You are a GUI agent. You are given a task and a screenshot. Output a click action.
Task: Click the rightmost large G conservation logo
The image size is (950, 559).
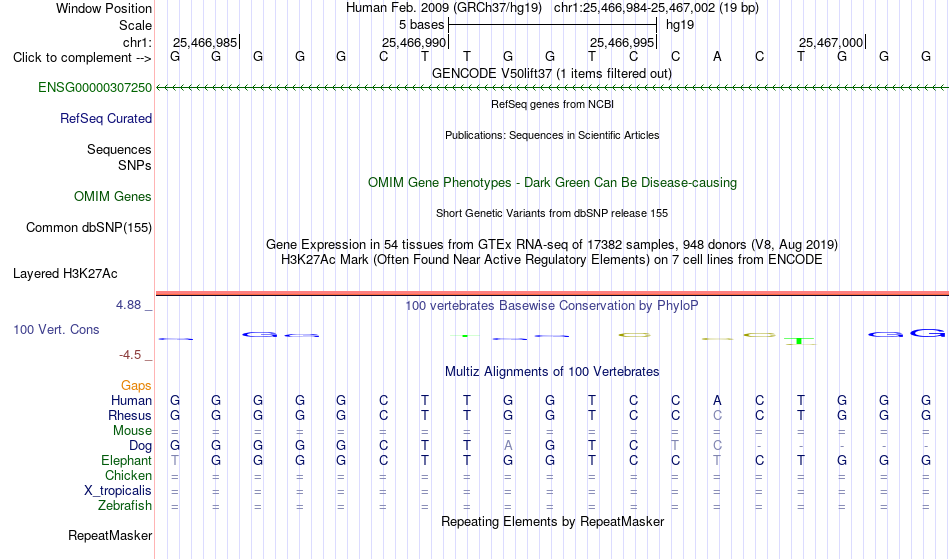928,333
